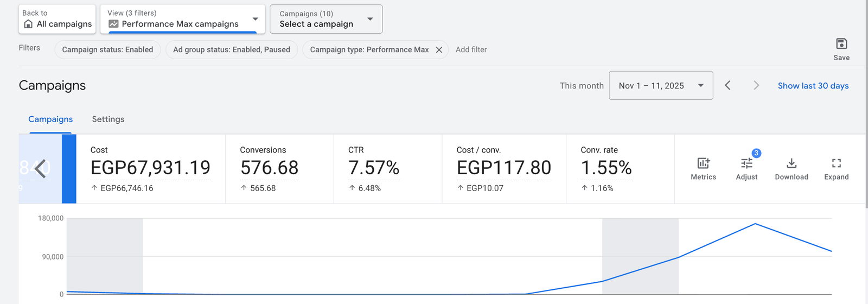This screenshot has width=868, height=304.
Task: Click the Add filter field
Action: tap(471, 50)
